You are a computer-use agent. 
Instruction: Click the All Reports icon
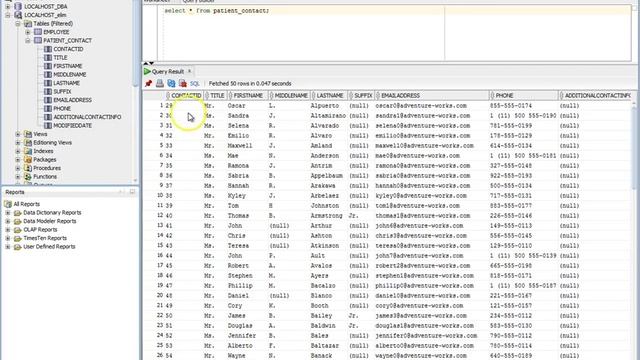click(8, 204)
